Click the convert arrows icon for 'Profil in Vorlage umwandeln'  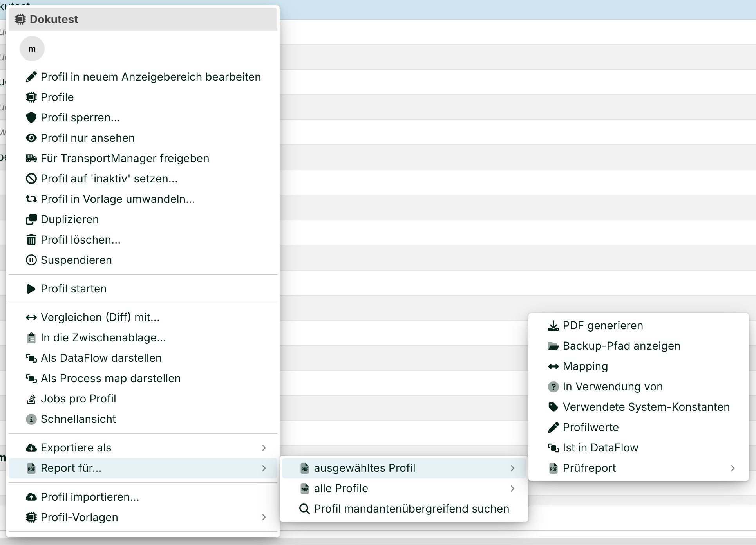31,199
